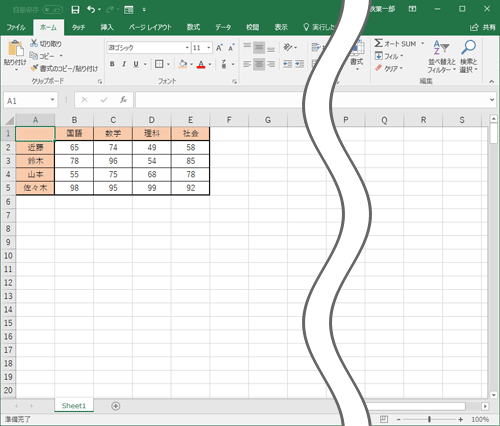Image resolution: width=500 pixels, height=426 pixels.
Task: Click the Share button
Action: coord(483,27)
